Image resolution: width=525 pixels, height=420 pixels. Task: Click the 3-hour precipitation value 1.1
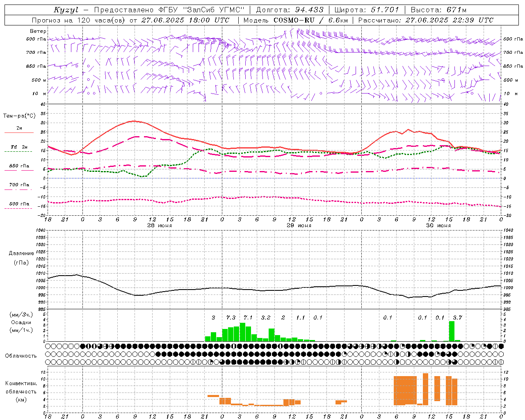(x=301, y=317)
